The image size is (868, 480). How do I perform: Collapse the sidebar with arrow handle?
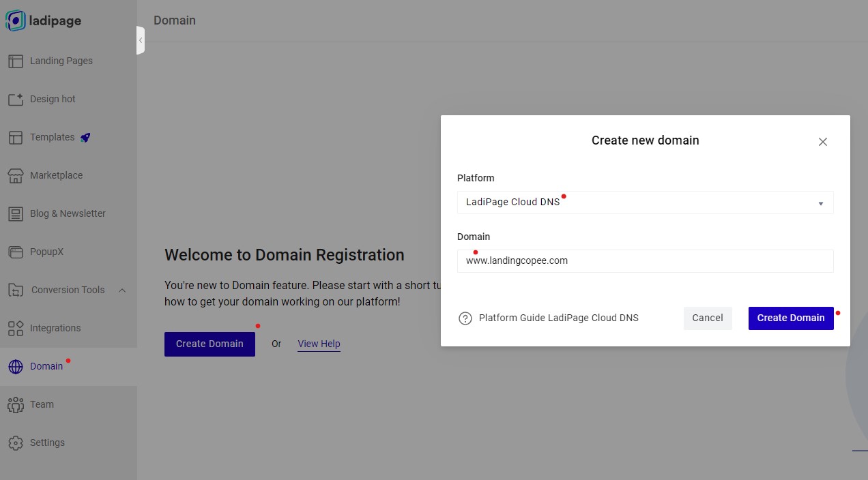[141, 40]
